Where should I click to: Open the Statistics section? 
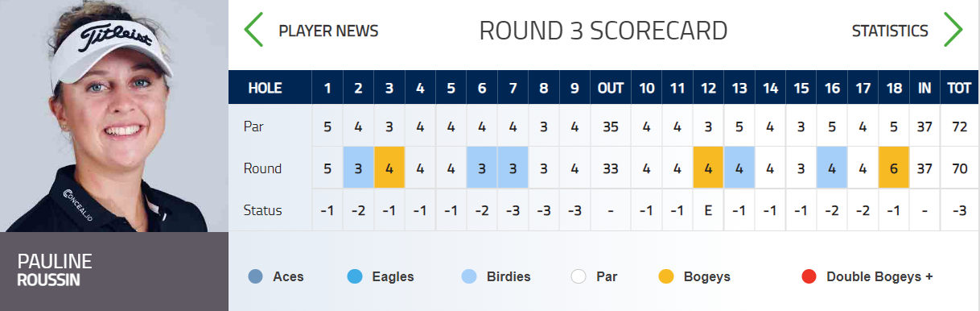(x=890, y=31)
